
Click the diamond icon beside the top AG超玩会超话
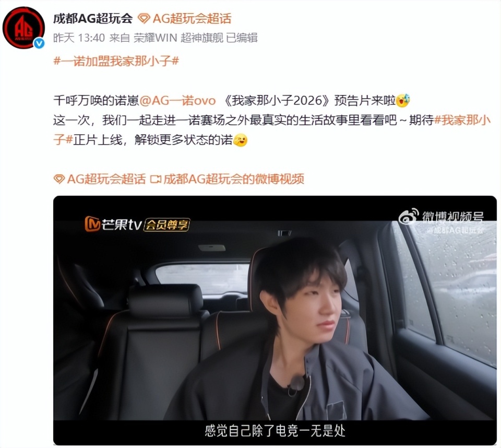pyautogui.click(x=144, y=19)
